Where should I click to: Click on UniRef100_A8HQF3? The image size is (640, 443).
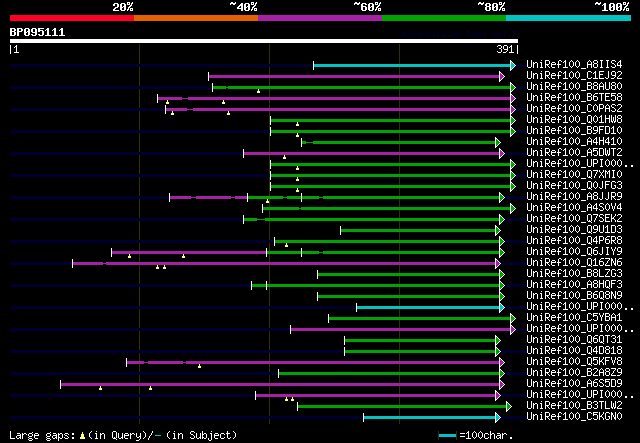(x=574, y=285)
